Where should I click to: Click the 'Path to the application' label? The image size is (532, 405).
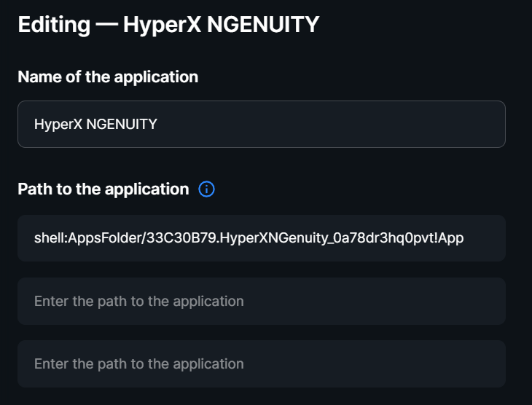103,189
